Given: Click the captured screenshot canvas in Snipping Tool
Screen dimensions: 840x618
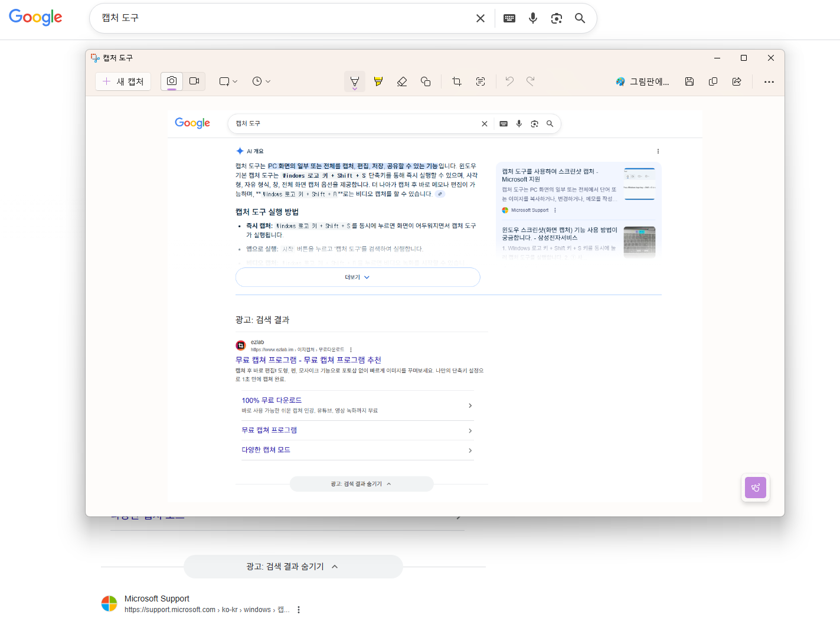Looking at the screenshot, I should [x=434, y=306].
